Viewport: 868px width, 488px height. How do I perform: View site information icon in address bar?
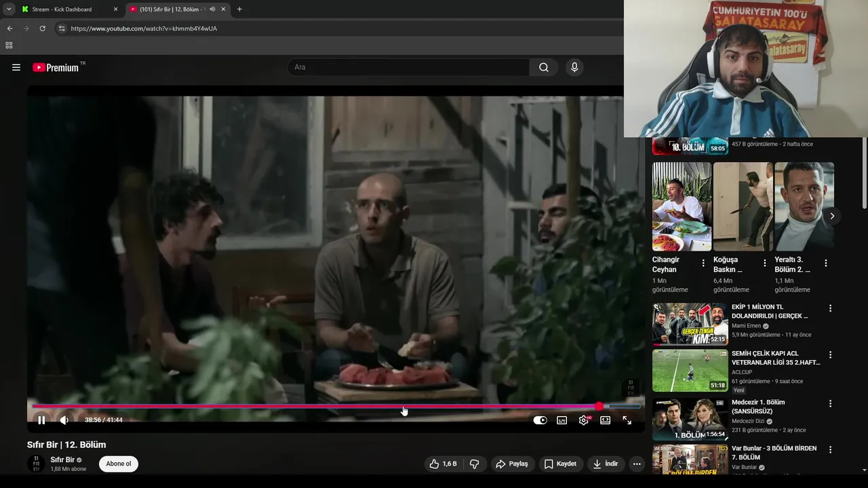coord(62,28)
